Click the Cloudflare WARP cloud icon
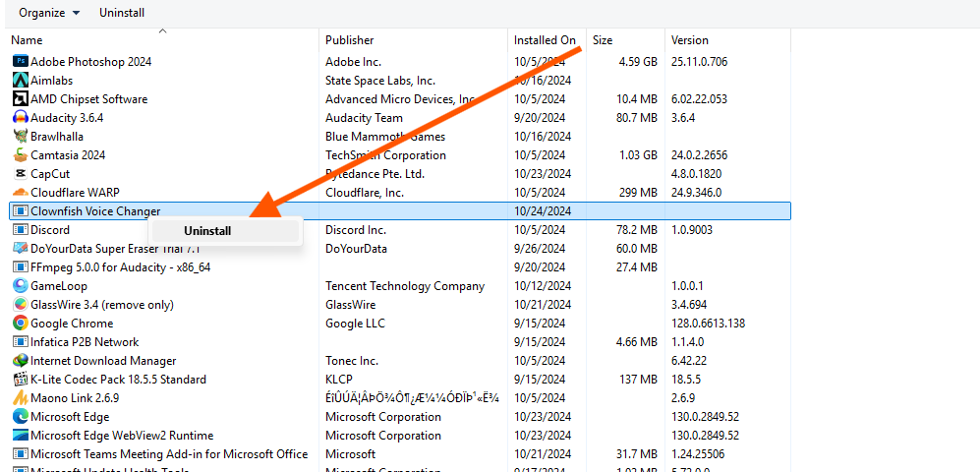 (21, 193)
